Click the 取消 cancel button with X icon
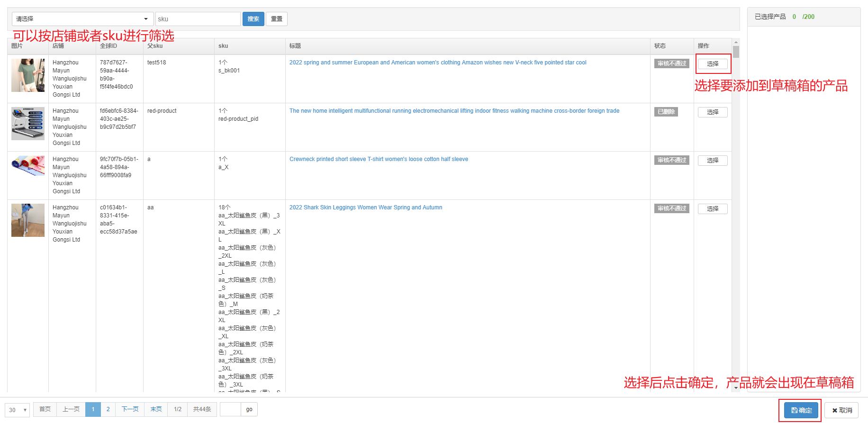The width and height of the screenshot is (868, 423). coord(841,410)
